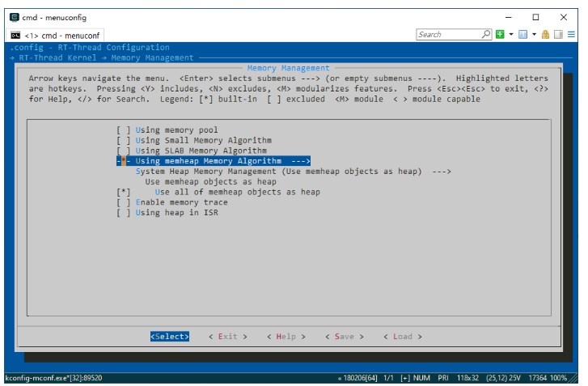Click 'Memory Management' in breadcrumb path

click(152, 57)
